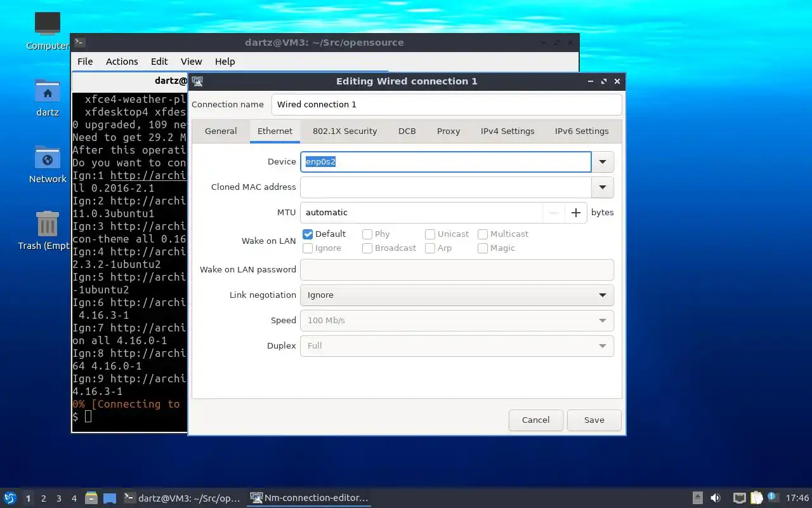Click the clock in the taskbar
This screenshot has width=812, height=508.
click(x=797, y=498)
